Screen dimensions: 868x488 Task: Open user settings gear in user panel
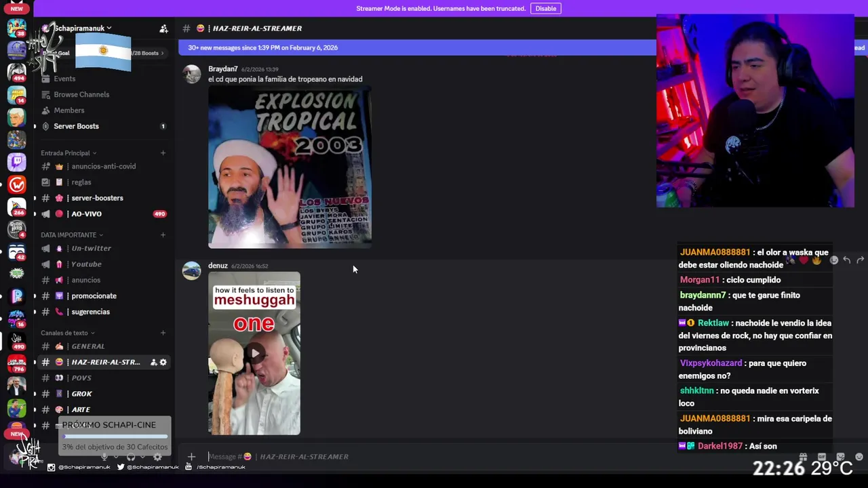click(x=157, y=457)
